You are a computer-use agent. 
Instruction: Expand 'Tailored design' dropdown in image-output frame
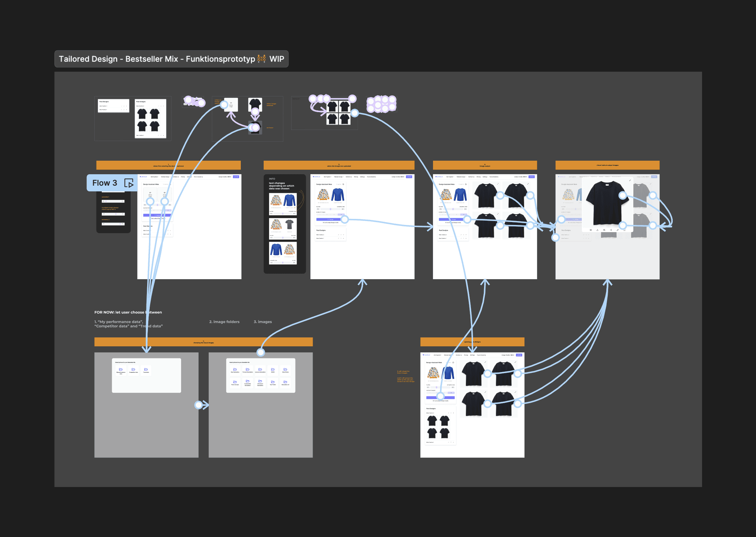[461, 177]
